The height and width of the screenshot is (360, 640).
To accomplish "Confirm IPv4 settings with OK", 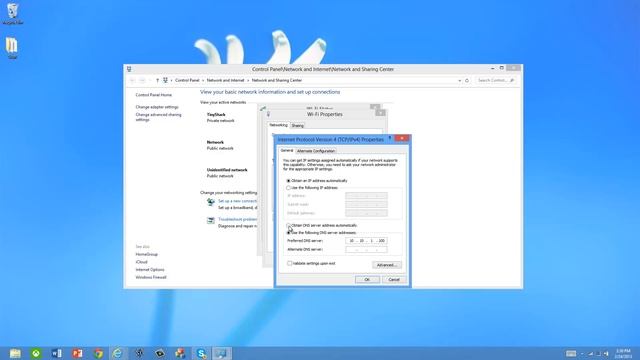I will (367, 280).
